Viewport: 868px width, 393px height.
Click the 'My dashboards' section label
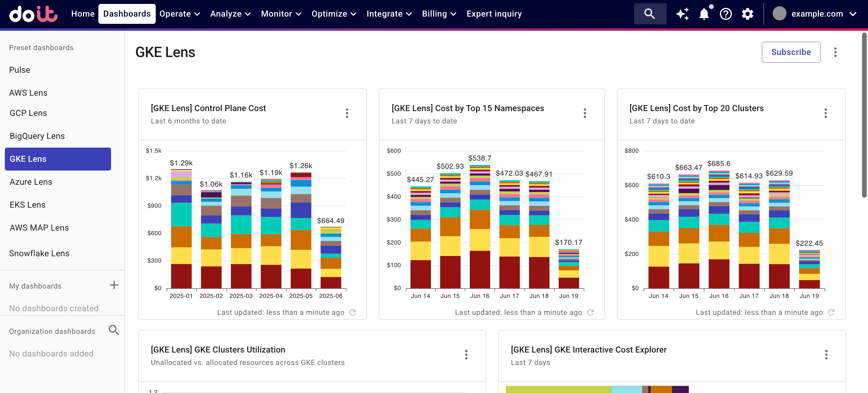click(x=35, y=286)
